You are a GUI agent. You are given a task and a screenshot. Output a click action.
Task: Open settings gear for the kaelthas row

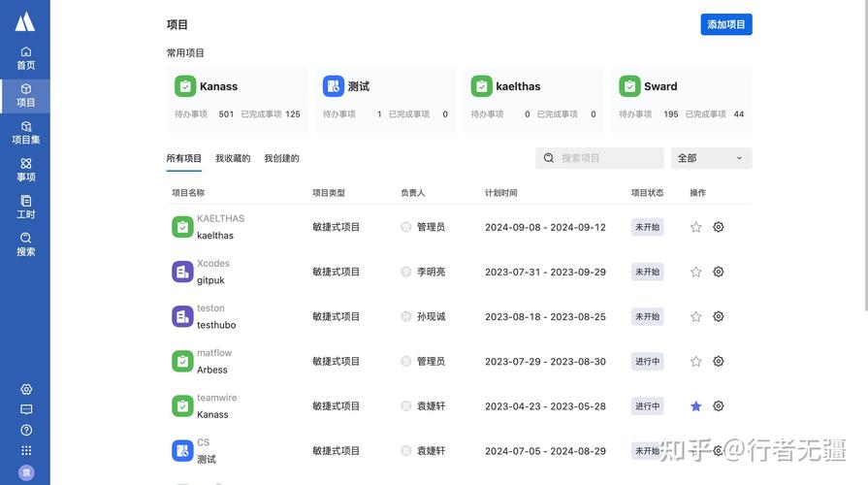pos(719,227)
